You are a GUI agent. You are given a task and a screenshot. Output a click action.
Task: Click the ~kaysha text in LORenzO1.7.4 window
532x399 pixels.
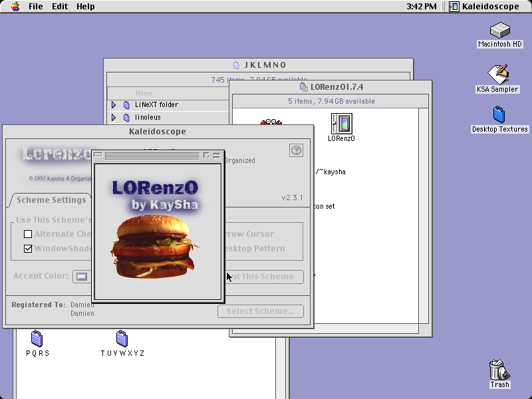click(x=332, y=172)
